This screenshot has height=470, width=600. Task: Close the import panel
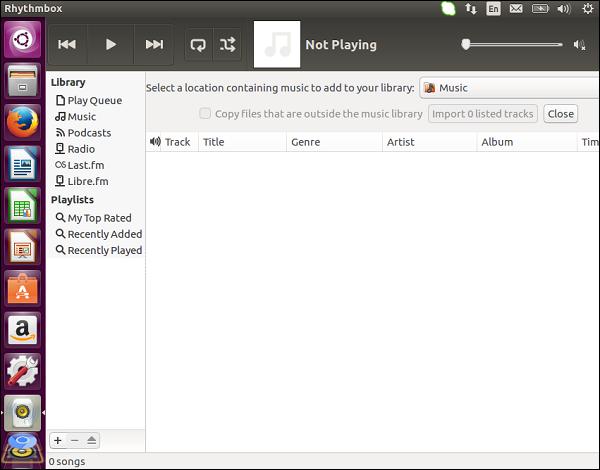[561, 114]
